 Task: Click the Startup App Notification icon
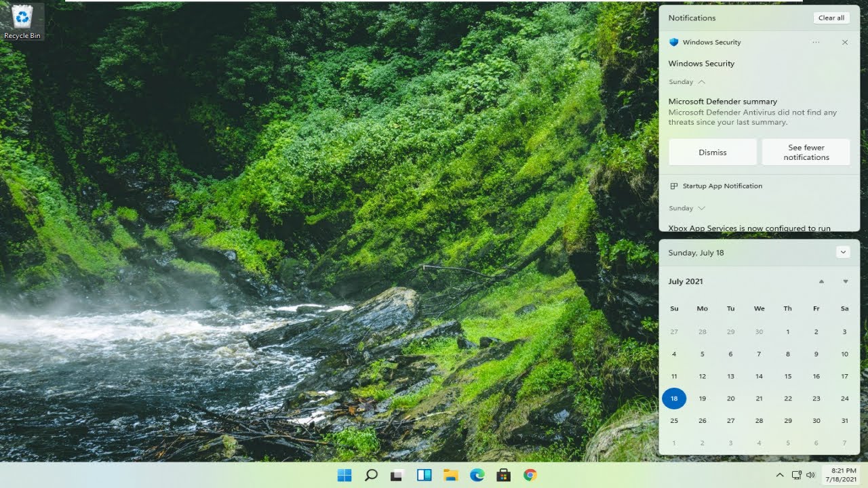674,186
